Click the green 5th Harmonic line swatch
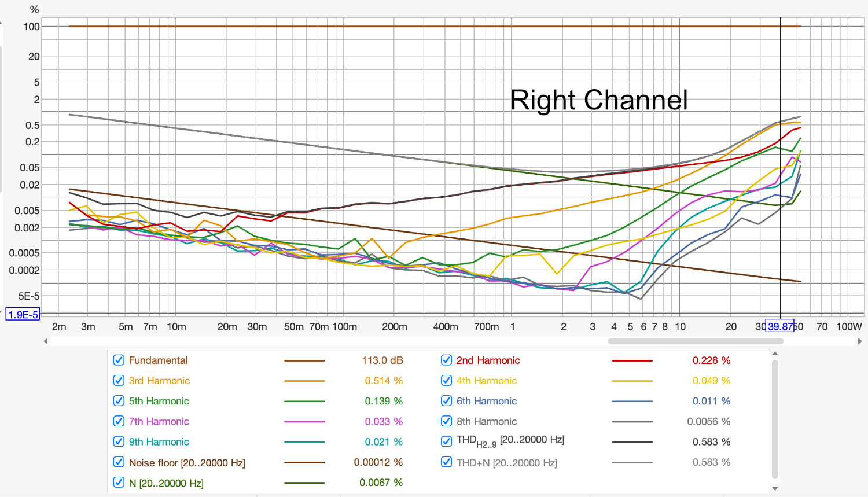This screenshot has height=497, width=868. point(305,400)
